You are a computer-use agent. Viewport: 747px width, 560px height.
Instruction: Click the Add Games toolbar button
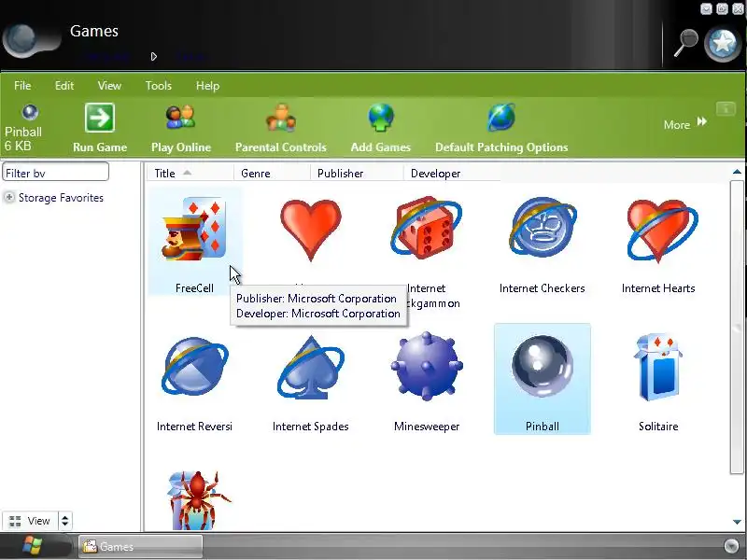[x=381, y=128]
